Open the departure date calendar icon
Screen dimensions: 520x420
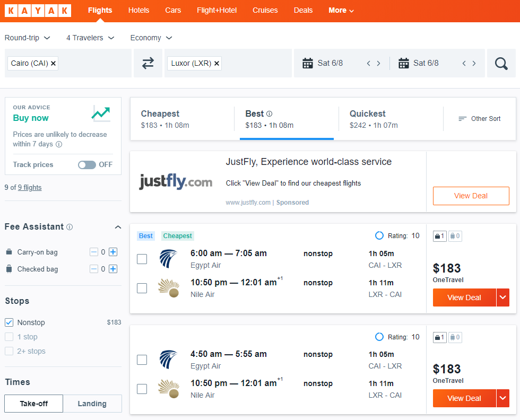[x=308, y=63]
